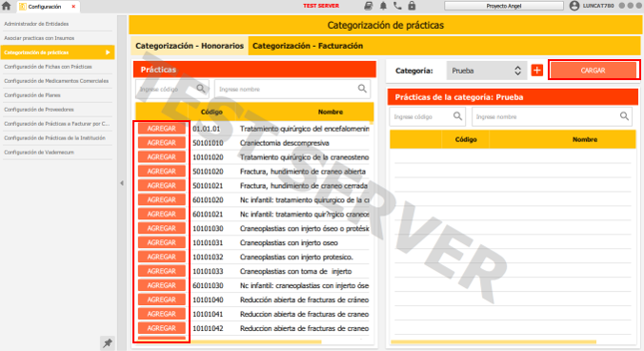Click the search icon in Prácticas name field
The width and height of the screenshot is (644, 351).
(362, 89)
